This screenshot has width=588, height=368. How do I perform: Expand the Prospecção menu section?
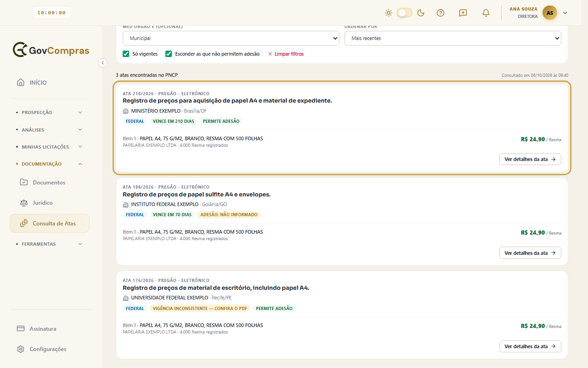(50, 112)
